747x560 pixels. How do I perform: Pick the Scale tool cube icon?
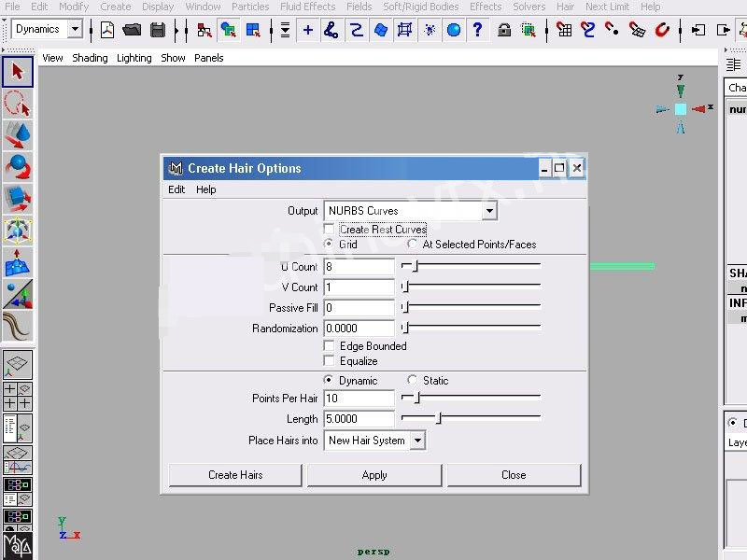pyautogui.click(x=17, y=199)
